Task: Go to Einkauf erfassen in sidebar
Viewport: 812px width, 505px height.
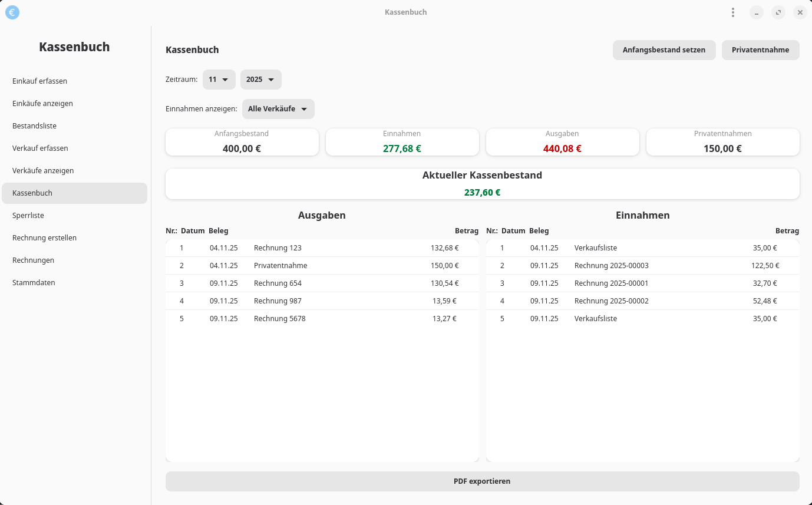Action: point(39,81)
